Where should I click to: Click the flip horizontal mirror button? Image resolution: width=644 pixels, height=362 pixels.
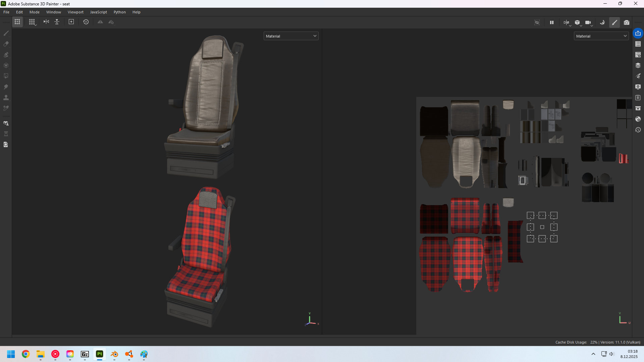coord(46,22)
